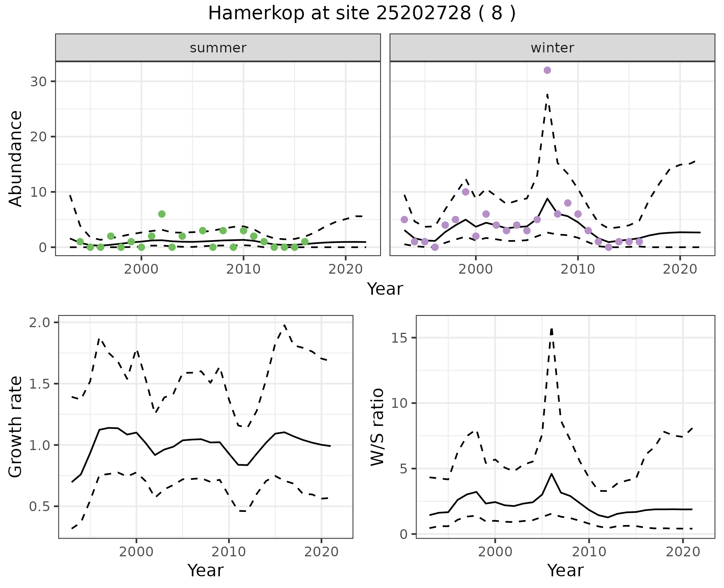Click the summer facet header strip
Screen dimensions: 724x588
click(x=218, y=48)
